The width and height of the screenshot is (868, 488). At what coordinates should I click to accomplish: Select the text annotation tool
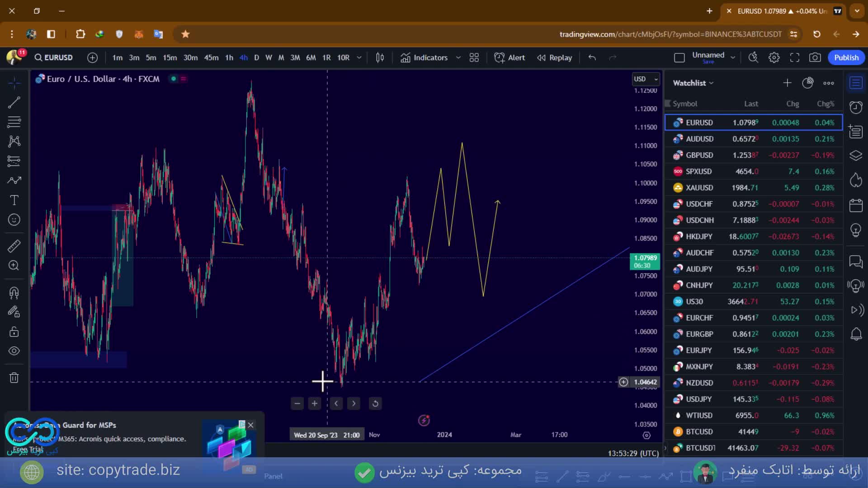[x=14, y=200]
